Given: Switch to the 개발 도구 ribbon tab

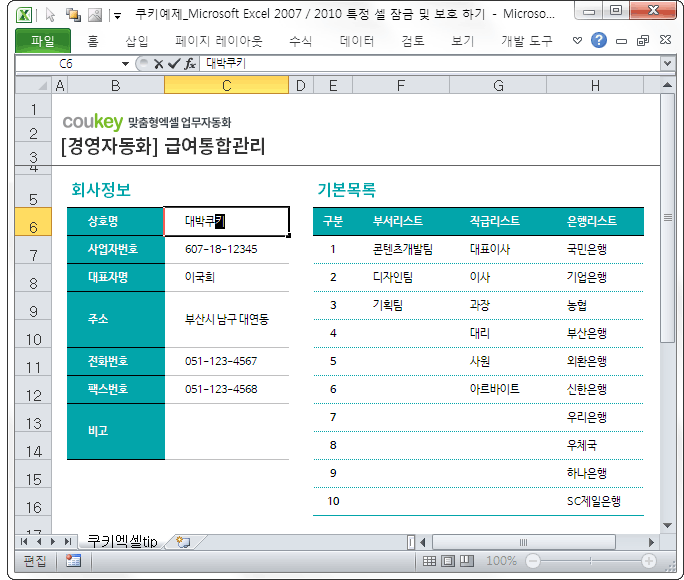Looking at the screenshot, I should [x=527, y=41].
